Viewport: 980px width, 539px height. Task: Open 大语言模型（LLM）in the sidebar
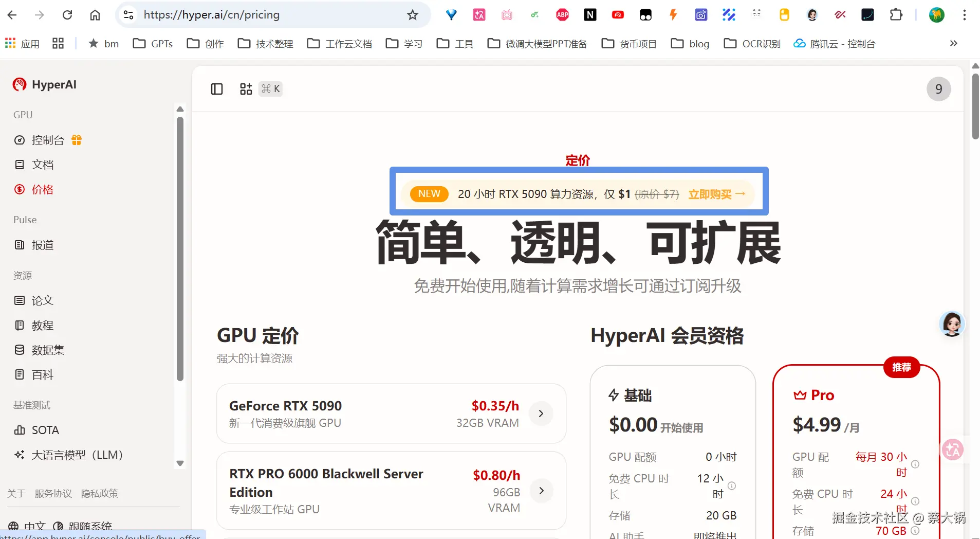(69, 455)
